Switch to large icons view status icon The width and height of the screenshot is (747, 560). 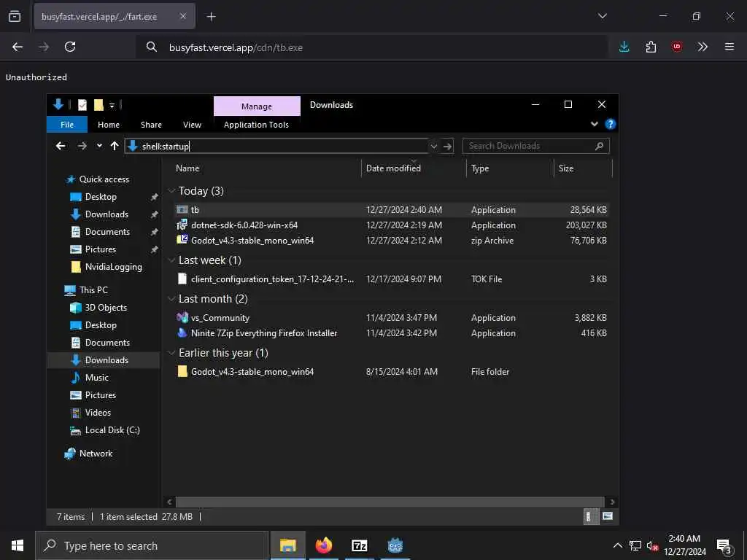tap(608, 516)
